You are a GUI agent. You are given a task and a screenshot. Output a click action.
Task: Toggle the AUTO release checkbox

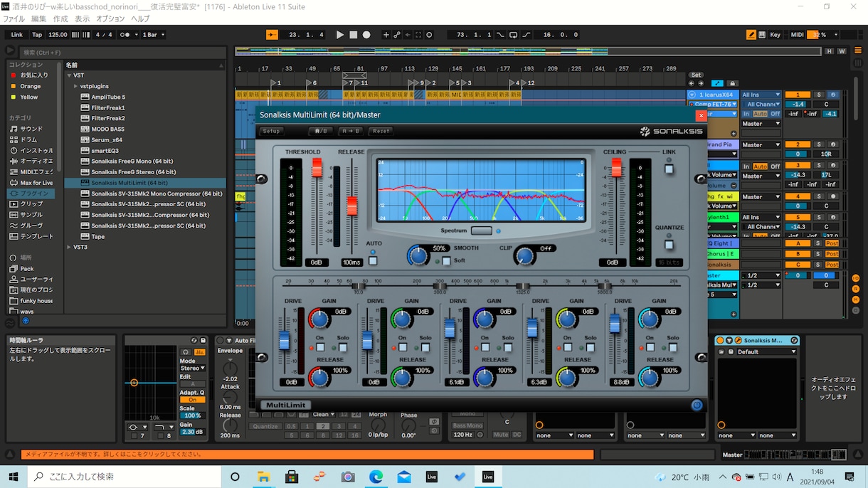(373, 261)
